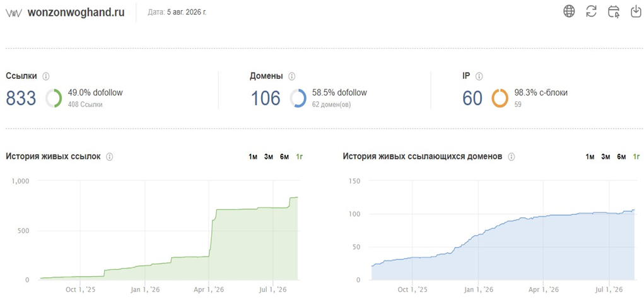Select 1м range for referring domains history

tap(590, 157)
